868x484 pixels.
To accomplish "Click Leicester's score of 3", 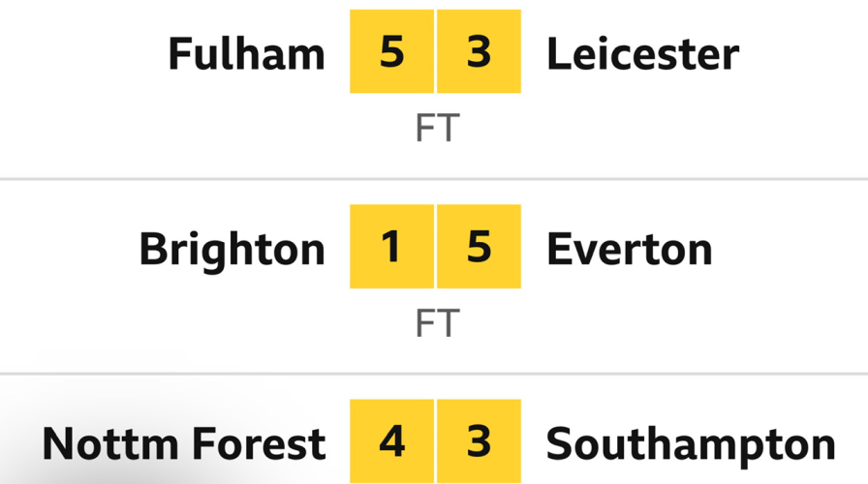I will click(479, 52).
